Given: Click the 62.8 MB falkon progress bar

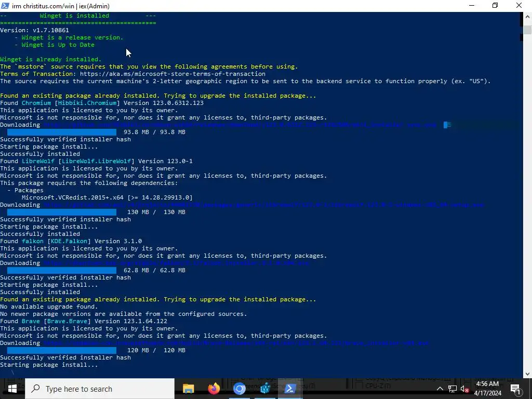Looking at the screenshot, I should point(62,270).
